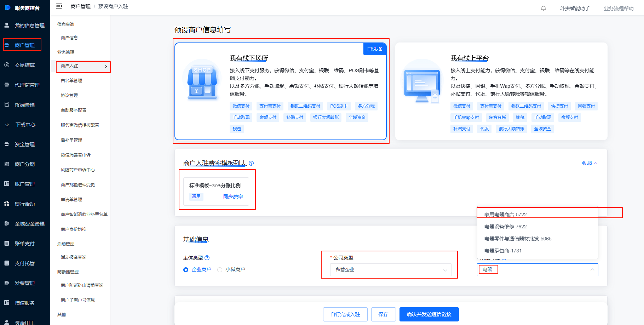This screenshot has width=644, height=325.
Task: Click the 支付托管 sidebar icon
Action: tap(7, 263)
